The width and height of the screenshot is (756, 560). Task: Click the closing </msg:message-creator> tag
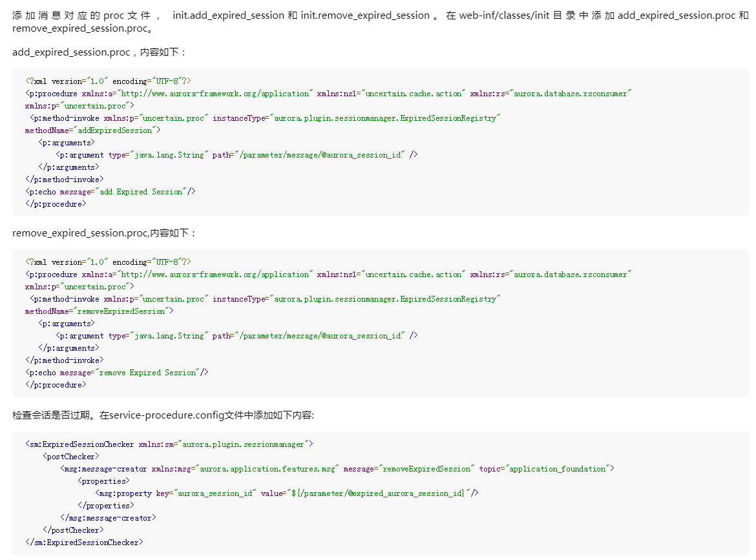[x=108, y=518]
